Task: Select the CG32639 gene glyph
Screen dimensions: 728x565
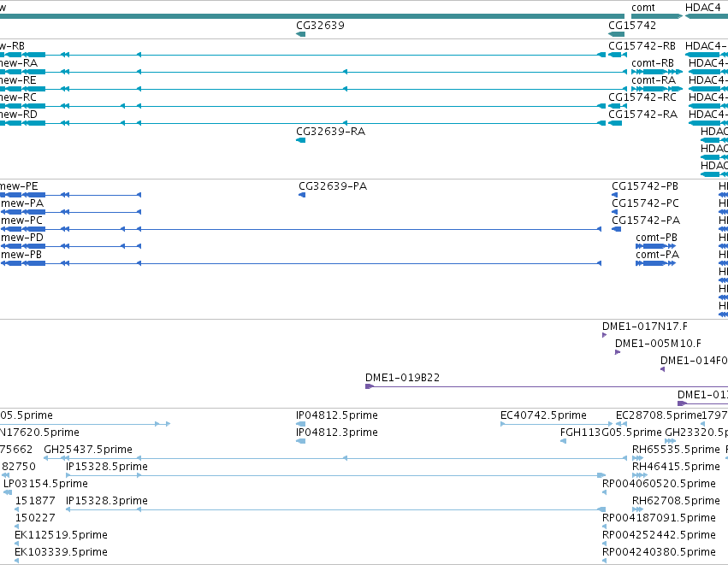Action: (x=301, y=34)
